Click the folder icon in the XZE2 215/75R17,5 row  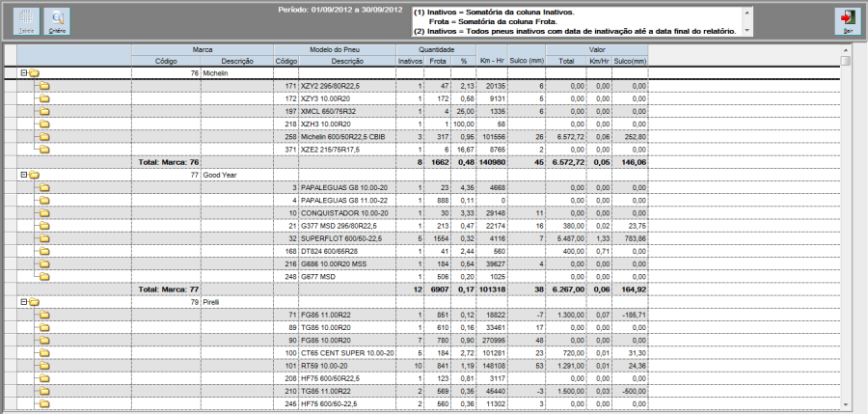[44, 150]
